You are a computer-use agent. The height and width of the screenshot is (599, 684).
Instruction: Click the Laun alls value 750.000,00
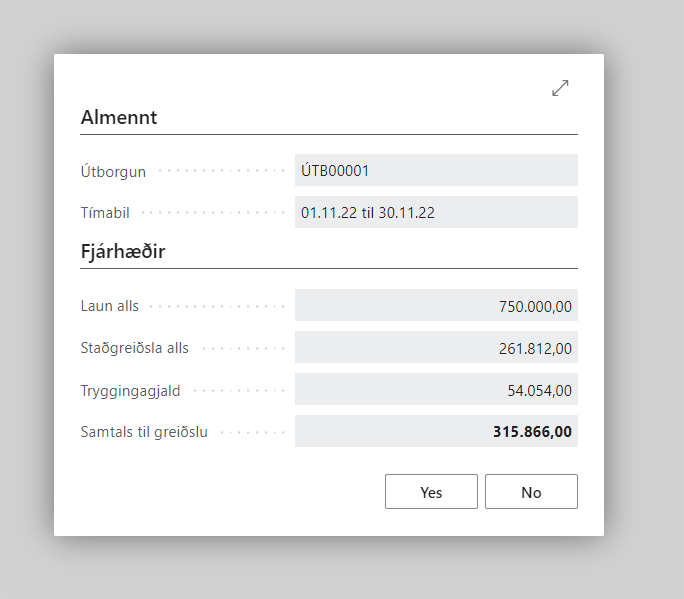(436, 306)
